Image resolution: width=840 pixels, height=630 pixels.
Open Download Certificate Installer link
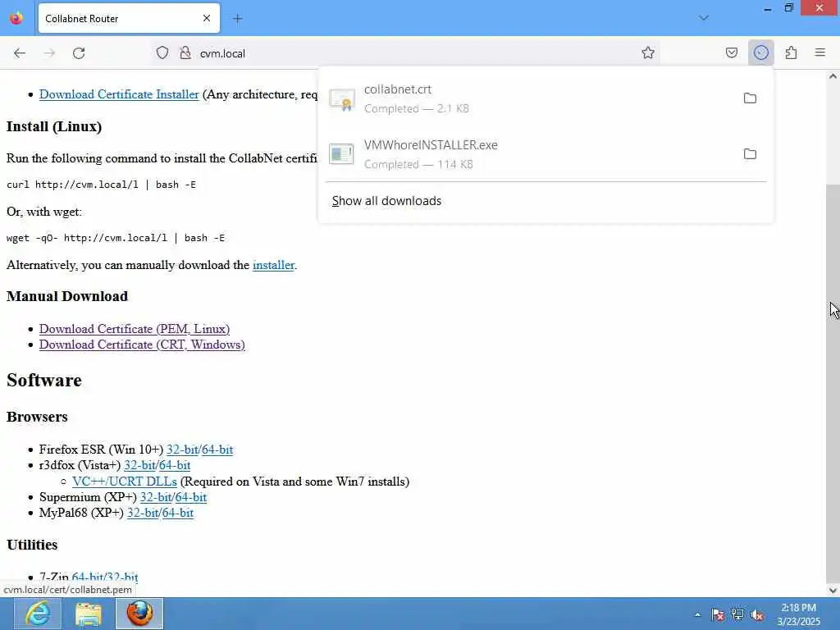[x=119, y=94]
